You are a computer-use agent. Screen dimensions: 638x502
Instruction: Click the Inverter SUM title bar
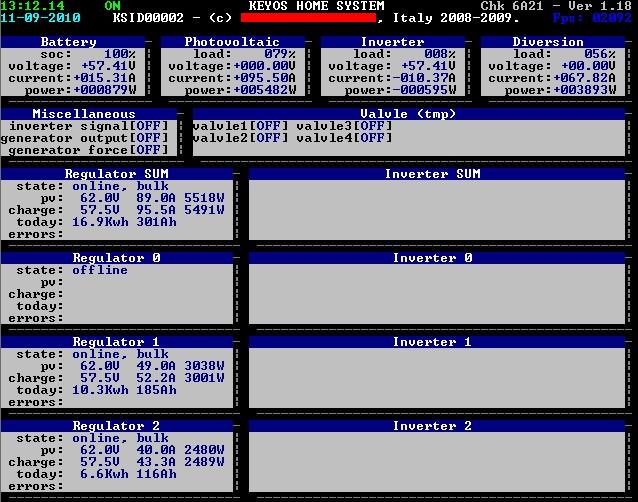432,174
